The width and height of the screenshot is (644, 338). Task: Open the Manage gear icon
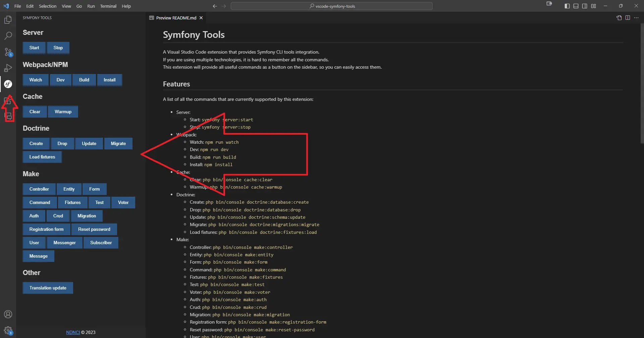(x=8, y=331)
